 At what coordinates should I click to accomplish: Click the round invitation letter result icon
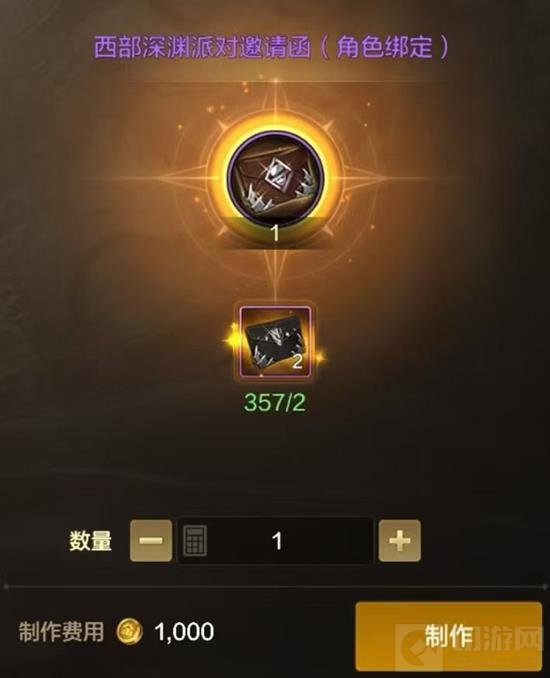coord(275,179)
